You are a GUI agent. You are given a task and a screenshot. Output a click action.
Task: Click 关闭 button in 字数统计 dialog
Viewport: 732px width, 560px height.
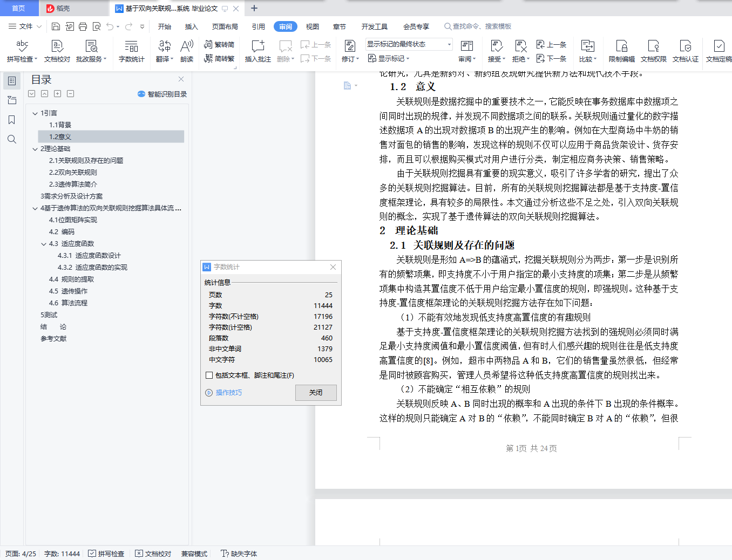coord(316,393)
